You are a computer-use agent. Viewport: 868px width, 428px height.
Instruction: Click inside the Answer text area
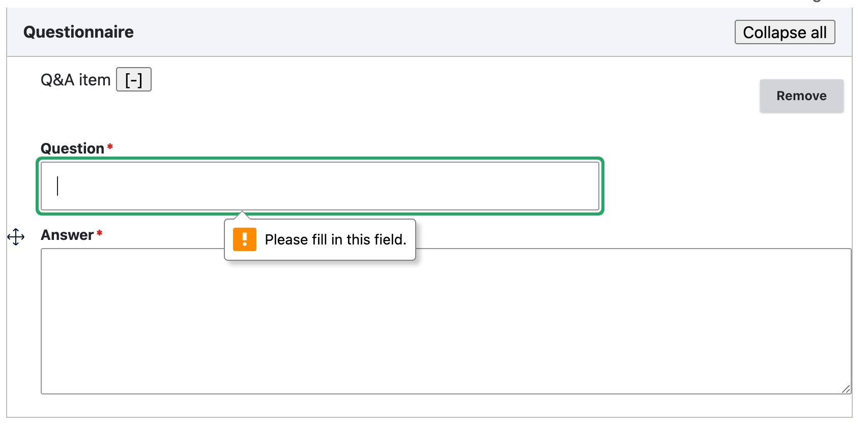click(x=446, y=321)
